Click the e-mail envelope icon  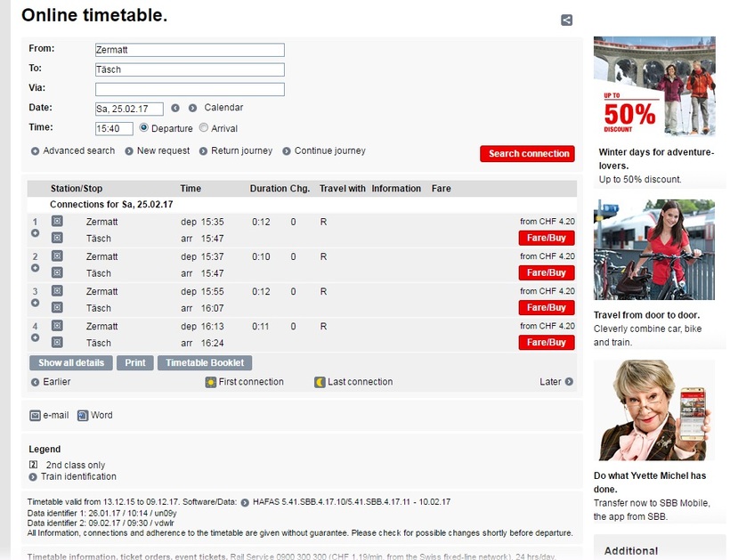[36, 416]
